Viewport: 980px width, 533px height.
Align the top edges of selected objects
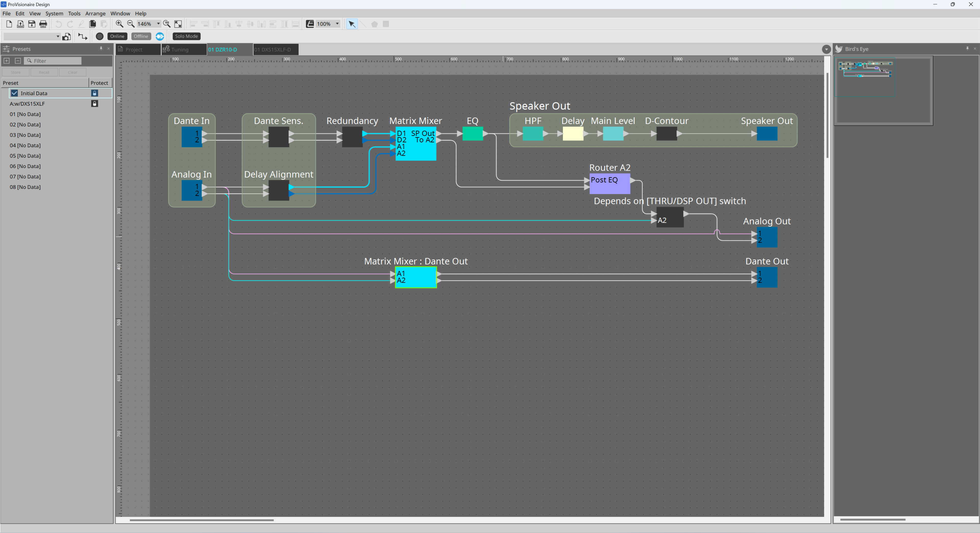[x=216, y=24]
